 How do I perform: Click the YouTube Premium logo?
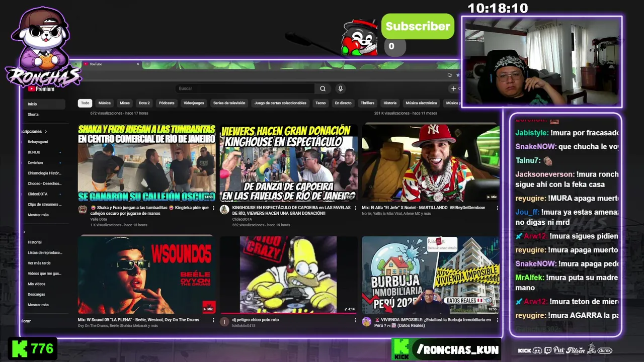[41, 89]
